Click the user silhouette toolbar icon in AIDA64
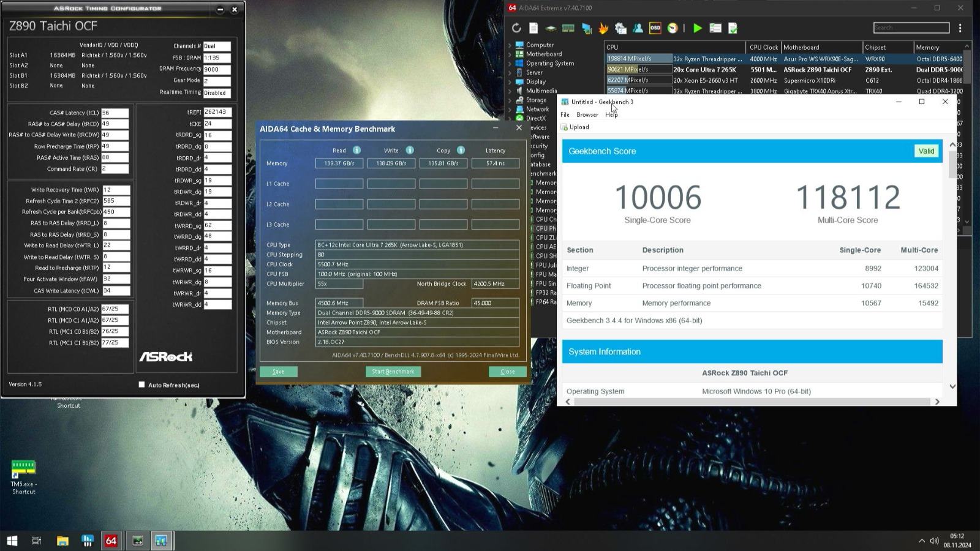Viewport: 980px width, 551px height. point(638,28)
